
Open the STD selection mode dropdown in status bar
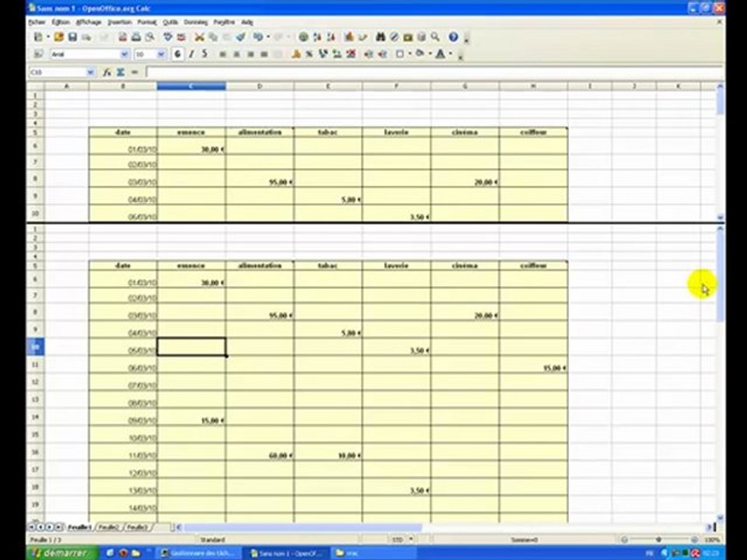coord(411,540)
